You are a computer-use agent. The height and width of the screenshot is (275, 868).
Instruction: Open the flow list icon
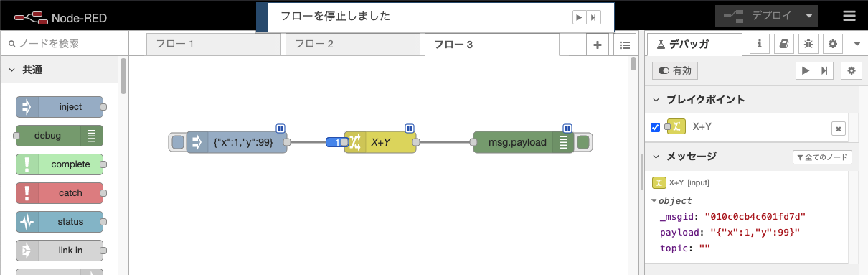tap(624, 45)
